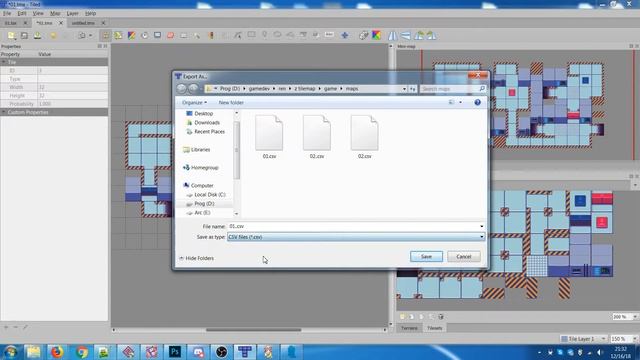Select the Terrain Brush tool
640x360 pixels.
point(118,36)
